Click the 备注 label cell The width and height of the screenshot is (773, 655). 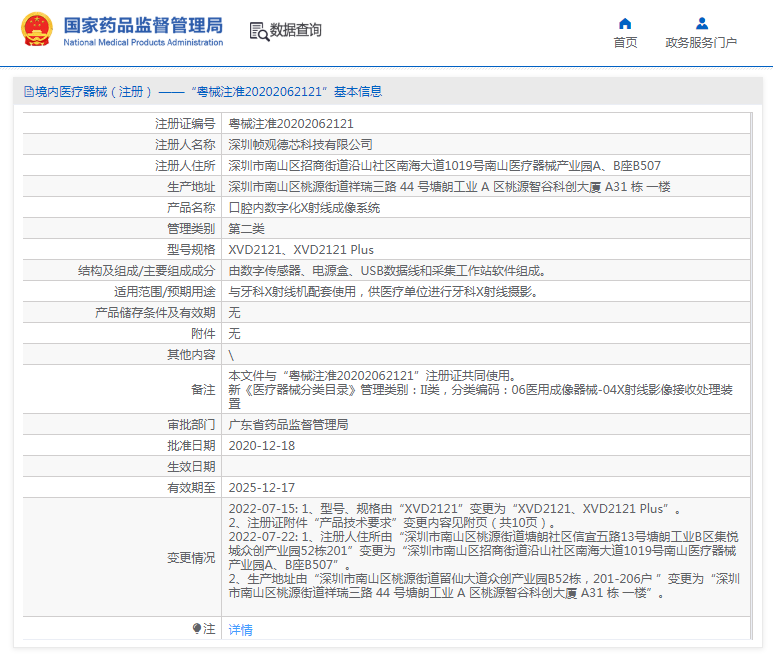[122, 389]
